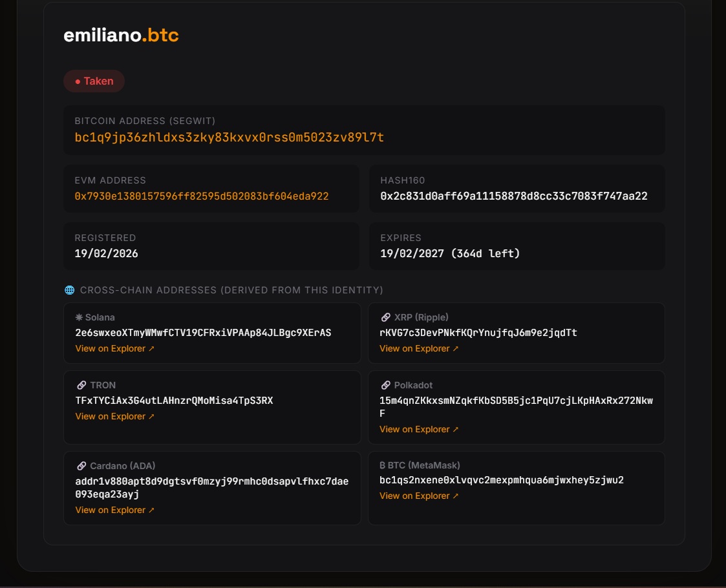Click the orange Bitcoin SegWit address
Screen dimensions: 726x588
coord(229,138)
